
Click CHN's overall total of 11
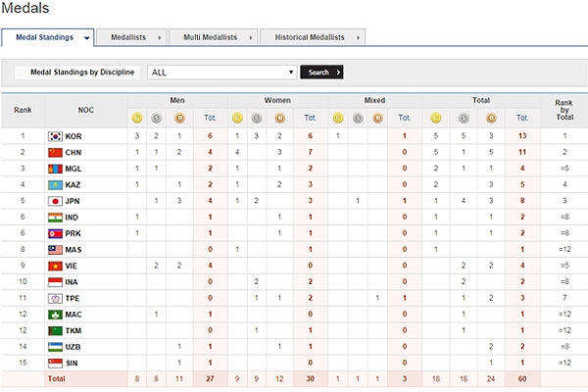(522, 152)
